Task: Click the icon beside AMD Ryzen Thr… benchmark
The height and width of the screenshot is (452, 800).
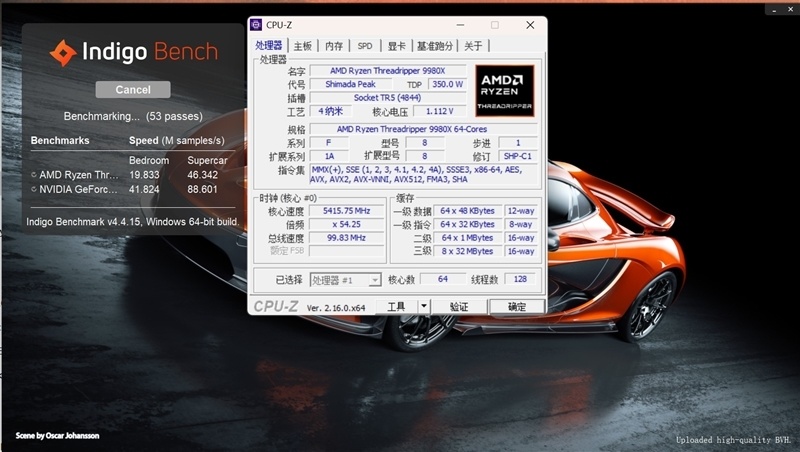Action: pyautogui.click(x=34, y=175)
